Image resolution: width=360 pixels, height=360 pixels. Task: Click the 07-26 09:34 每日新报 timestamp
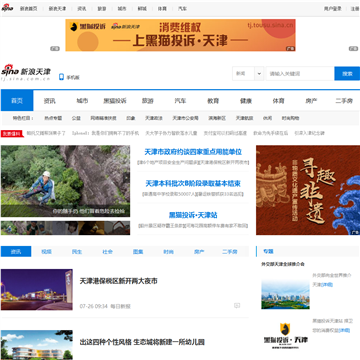105,306
